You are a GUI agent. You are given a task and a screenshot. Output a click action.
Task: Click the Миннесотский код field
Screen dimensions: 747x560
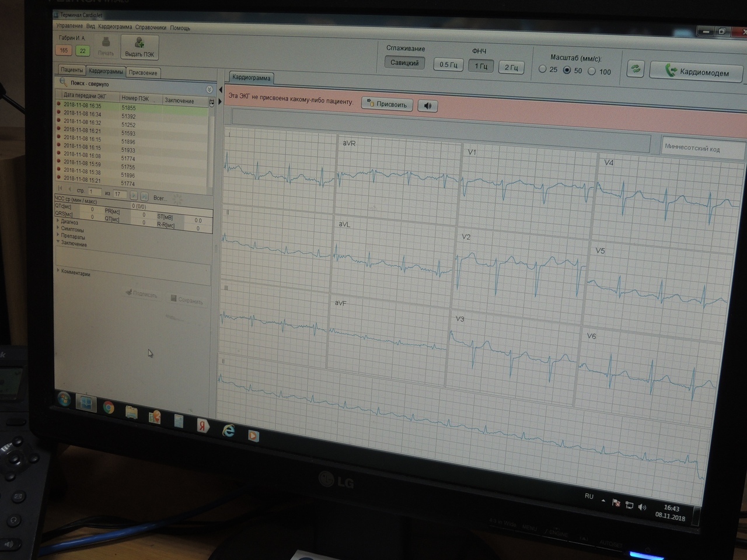[x=703, y=148]
